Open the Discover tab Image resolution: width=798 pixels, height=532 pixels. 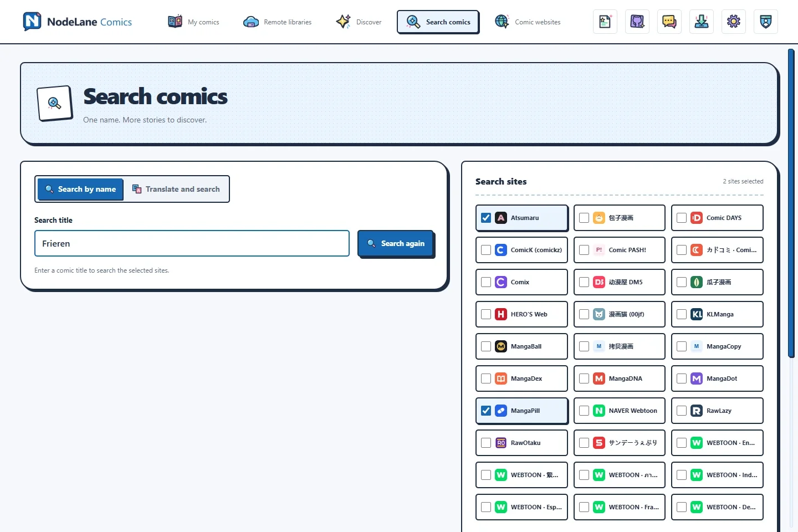pos(359,22)
